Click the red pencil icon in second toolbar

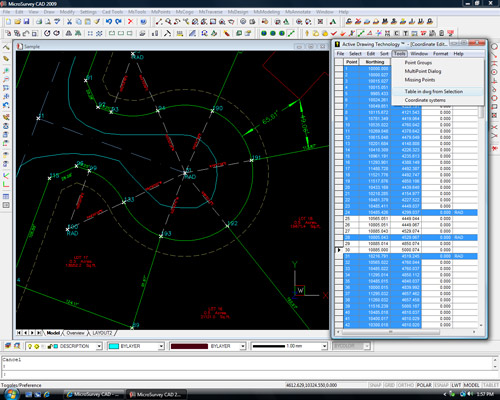[x=227, y=33]
